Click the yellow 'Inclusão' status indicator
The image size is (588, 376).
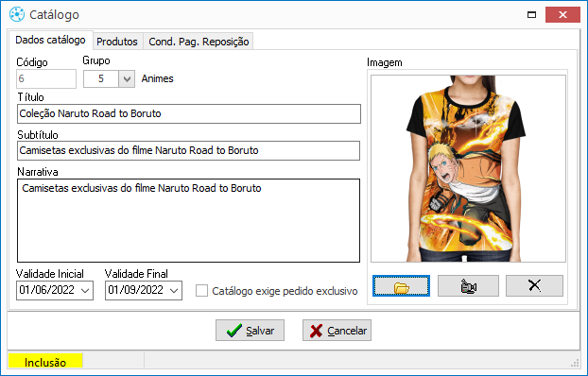[45, 361]
